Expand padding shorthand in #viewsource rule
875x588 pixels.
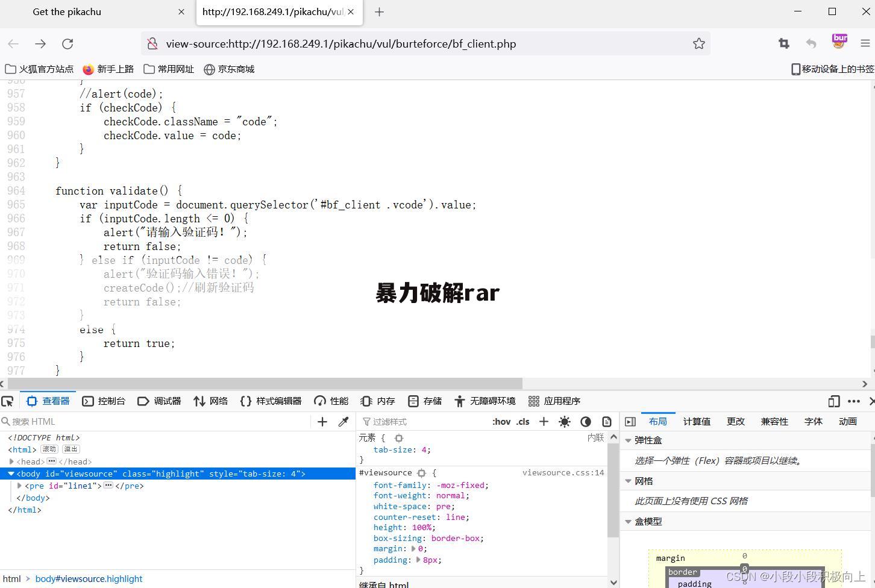(418, 560)
